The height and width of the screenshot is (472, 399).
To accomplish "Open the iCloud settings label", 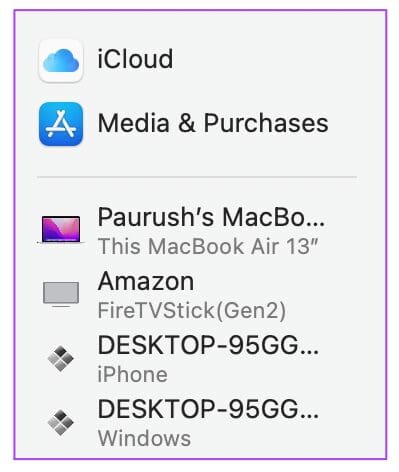I will (135, 59).
